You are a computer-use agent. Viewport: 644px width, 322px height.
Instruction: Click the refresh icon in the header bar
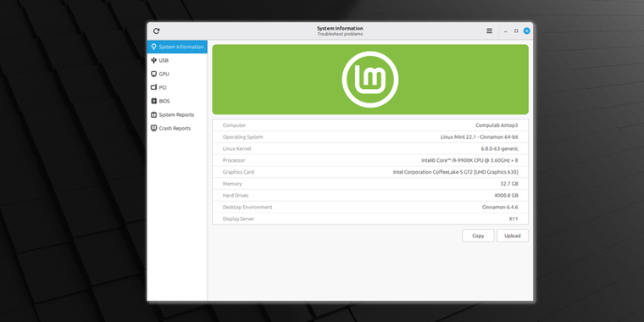pos(156,31)
